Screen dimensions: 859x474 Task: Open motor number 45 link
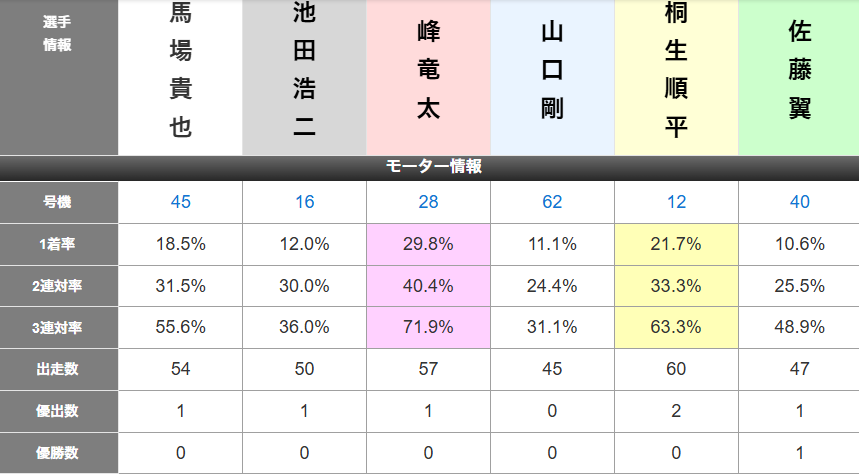180,202
